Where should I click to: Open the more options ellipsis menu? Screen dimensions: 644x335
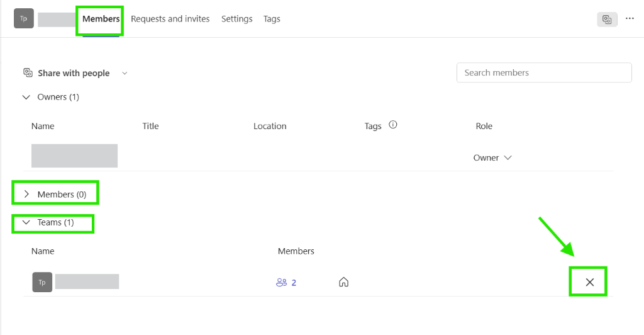(630, 20)
